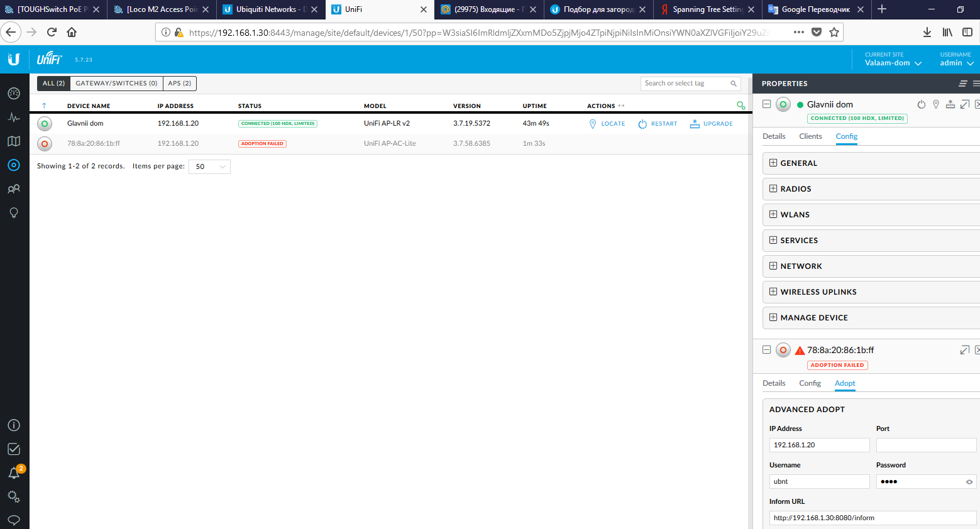This screenshot has height=529, width=980.
Task: Select the APS (2) filter tab
Action: (180, 84)
